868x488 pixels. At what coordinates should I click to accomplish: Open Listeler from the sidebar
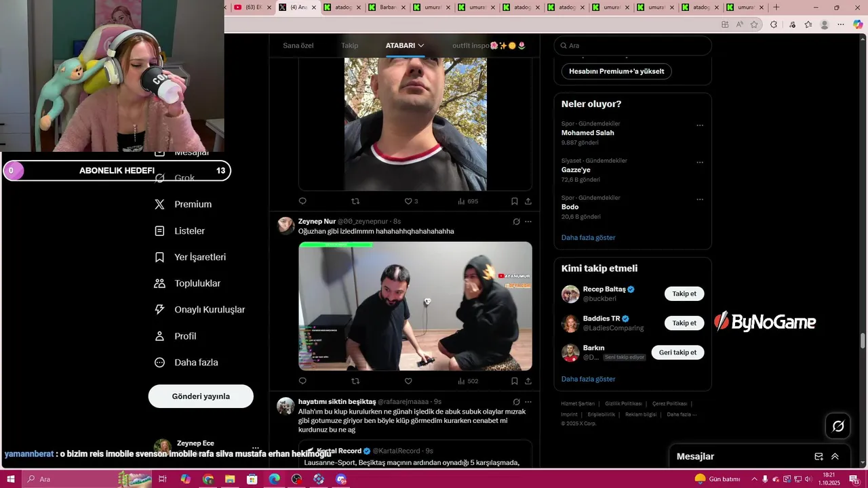click(180, 230)
